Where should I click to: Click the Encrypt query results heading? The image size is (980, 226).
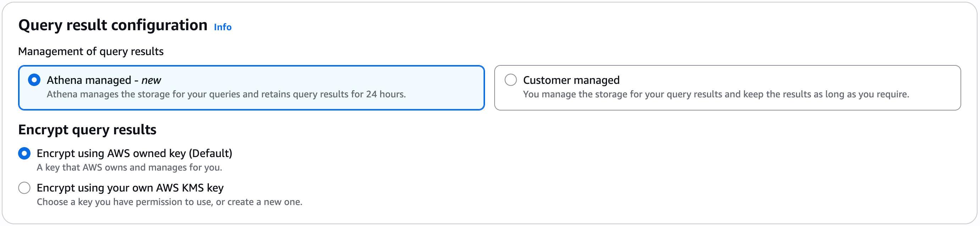(x=88, y=130)
